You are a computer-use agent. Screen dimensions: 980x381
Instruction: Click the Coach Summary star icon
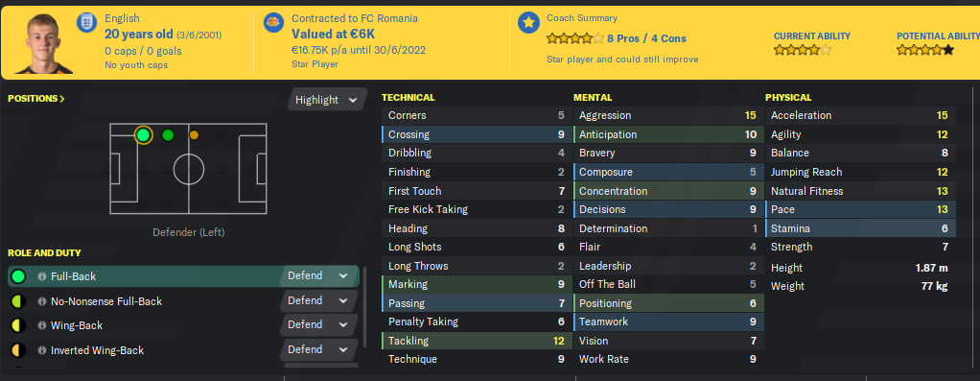(528, 22)
